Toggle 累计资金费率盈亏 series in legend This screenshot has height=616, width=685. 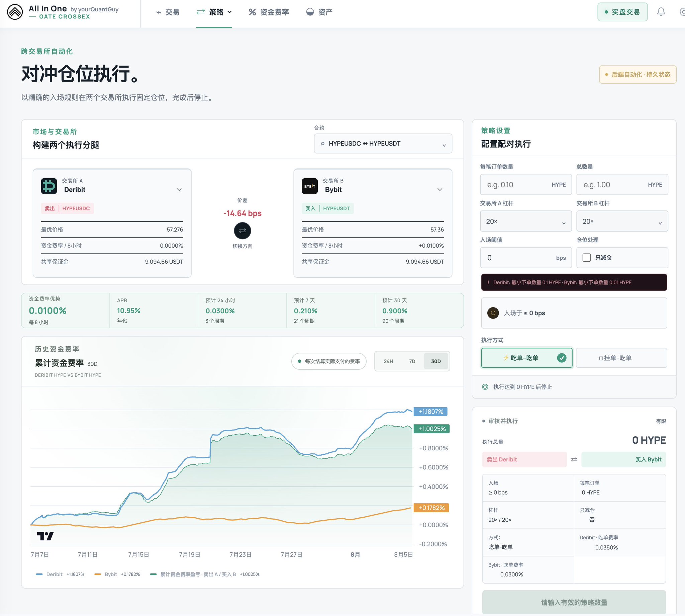point(205,575)
